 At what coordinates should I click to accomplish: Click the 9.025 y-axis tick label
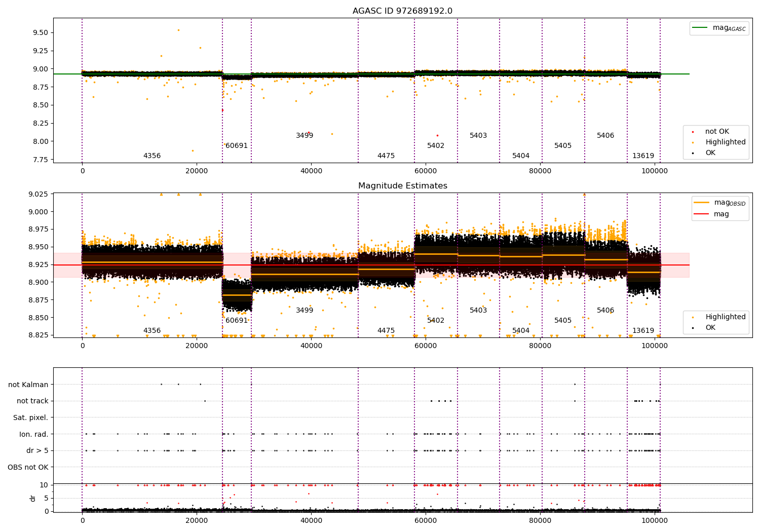tap(38, 194)
